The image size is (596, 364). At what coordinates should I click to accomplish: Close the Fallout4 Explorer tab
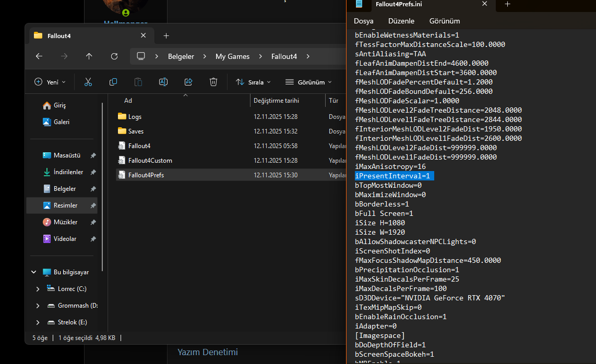coord(144,35)
